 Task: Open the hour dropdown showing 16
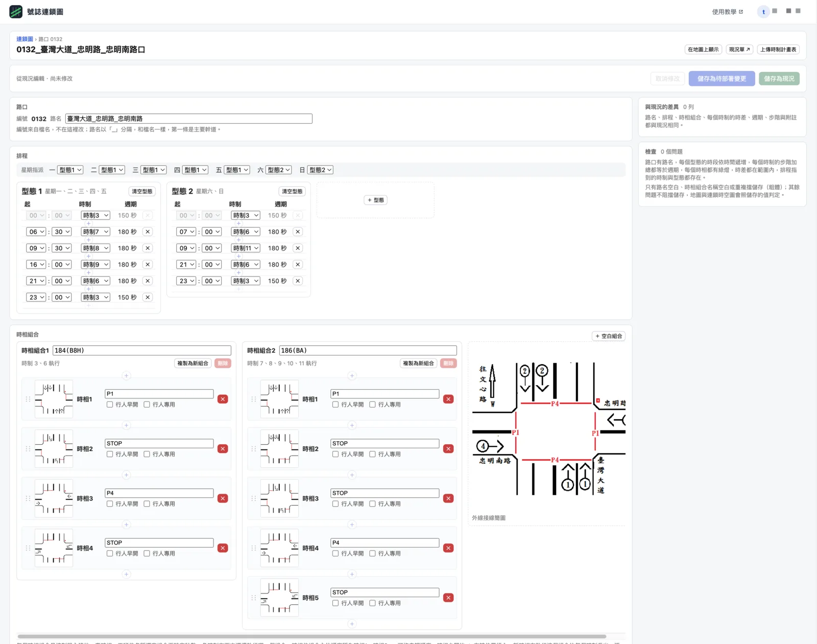pyautogui.click(x=36, y=265)
